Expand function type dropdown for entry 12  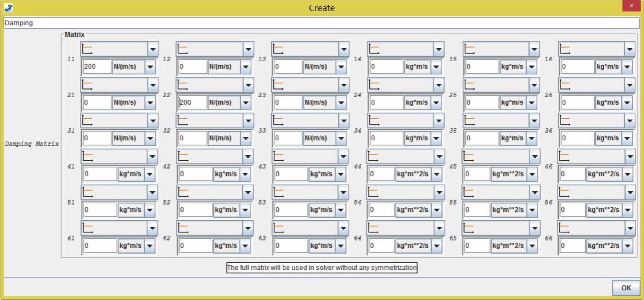[x=248, y=49]
